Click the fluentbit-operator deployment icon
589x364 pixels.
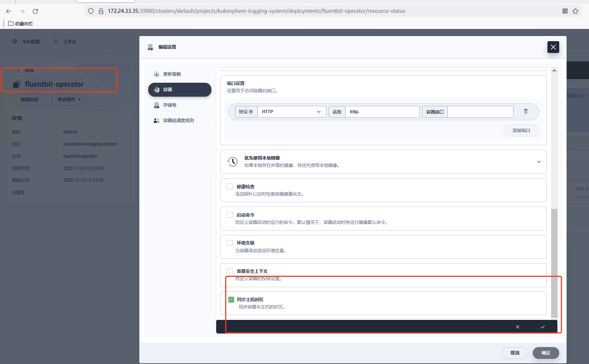[x=16, y=84]
